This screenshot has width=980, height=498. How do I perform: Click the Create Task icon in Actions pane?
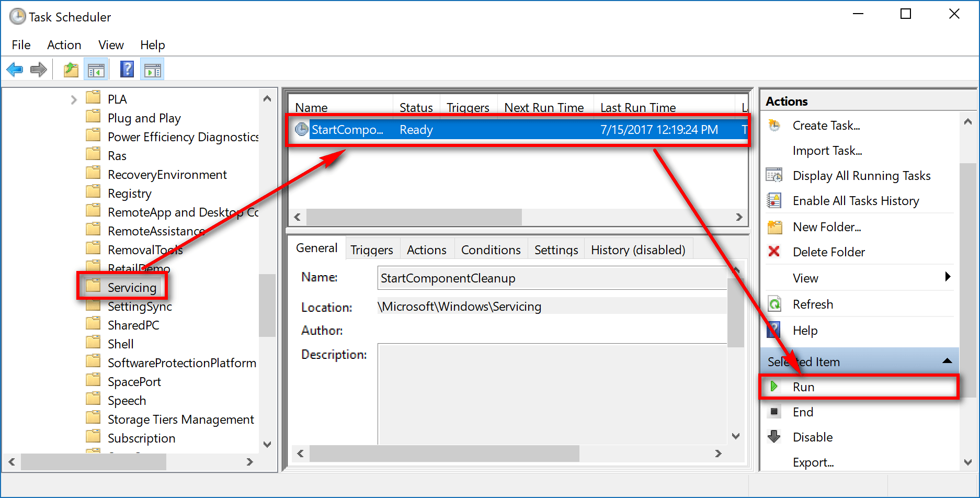click(774, 125)
